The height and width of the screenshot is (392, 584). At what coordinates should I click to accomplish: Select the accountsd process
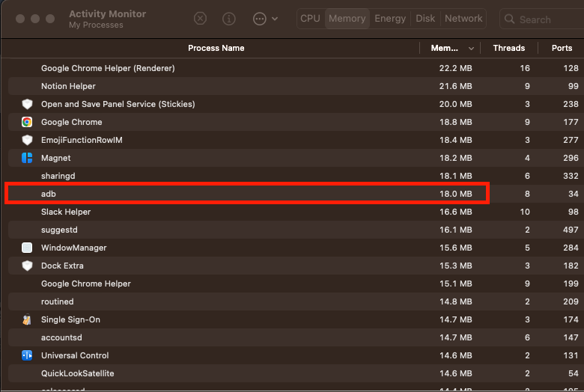click(296, 337)
